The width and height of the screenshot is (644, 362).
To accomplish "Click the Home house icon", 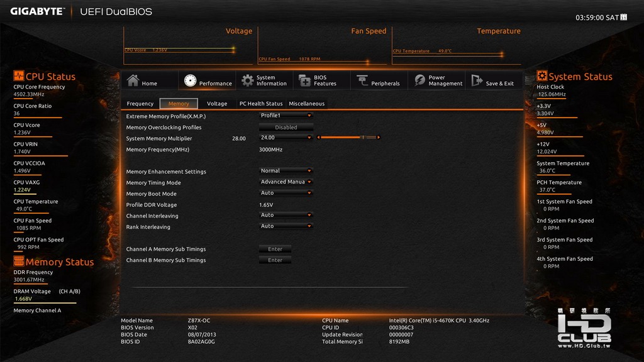I will pos(133,80).
